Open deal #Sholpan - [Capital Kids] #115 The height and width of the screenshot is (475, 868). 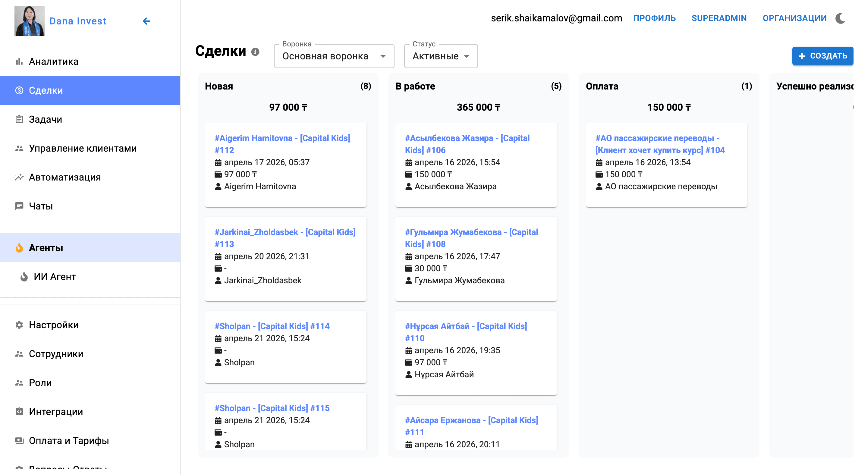272,408
